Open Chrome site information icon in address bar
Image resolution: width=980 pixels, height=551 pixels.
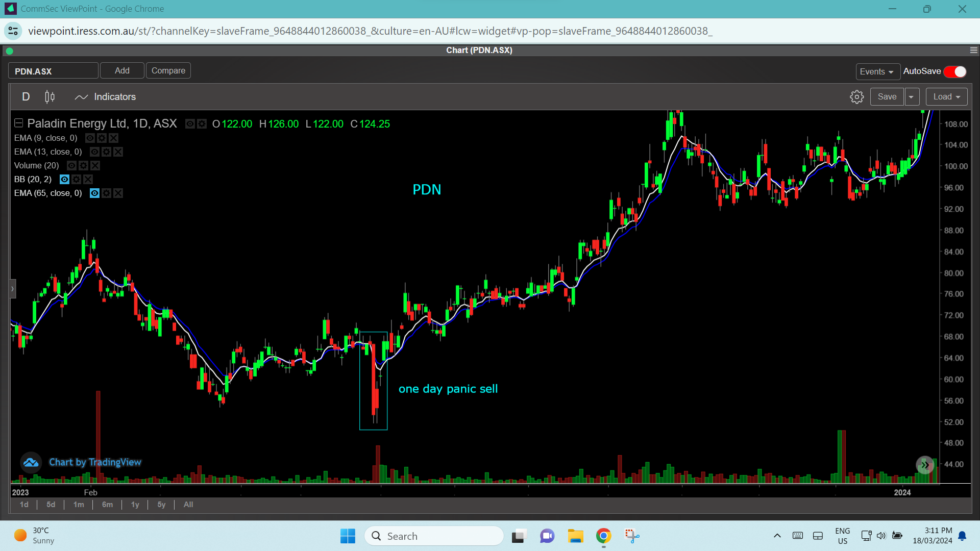13,31
